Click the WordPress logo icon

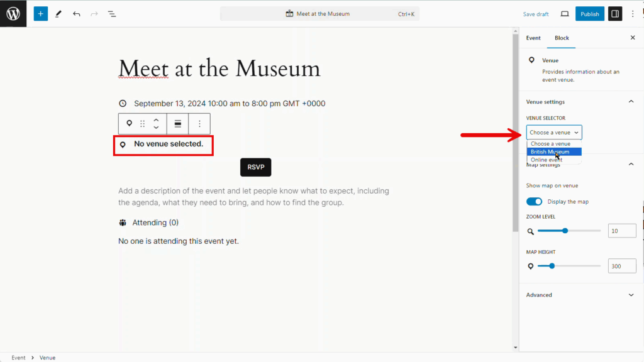click(13, 13)
